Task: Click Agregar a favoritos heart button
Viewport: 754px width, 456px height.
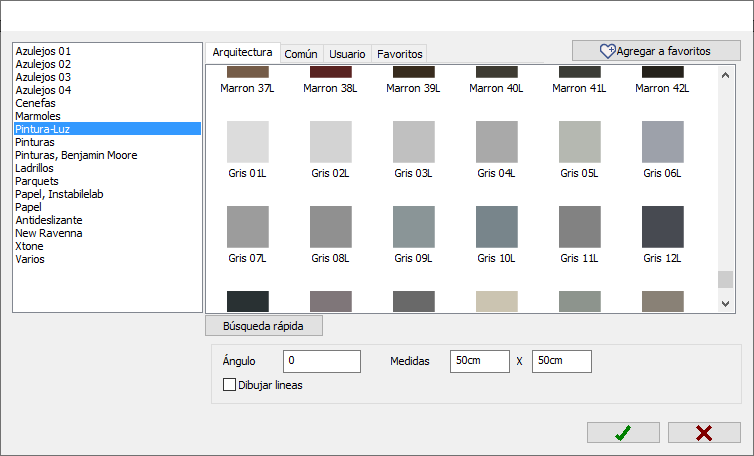Action: pos(656,51)
